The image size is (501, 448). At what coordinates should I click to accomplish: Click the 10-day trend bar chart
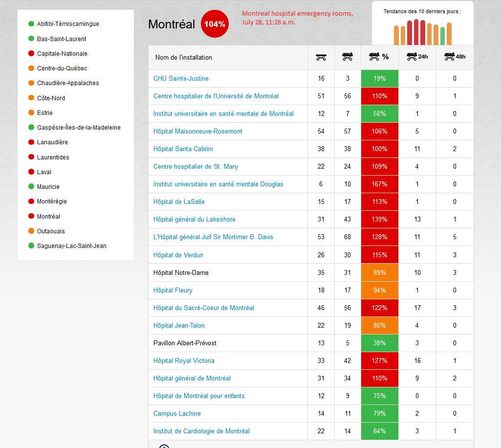click(x=422, y=32)
